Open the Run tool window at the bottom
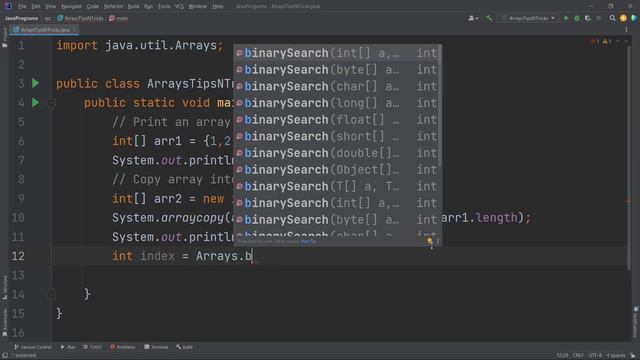 click(68, 347)
